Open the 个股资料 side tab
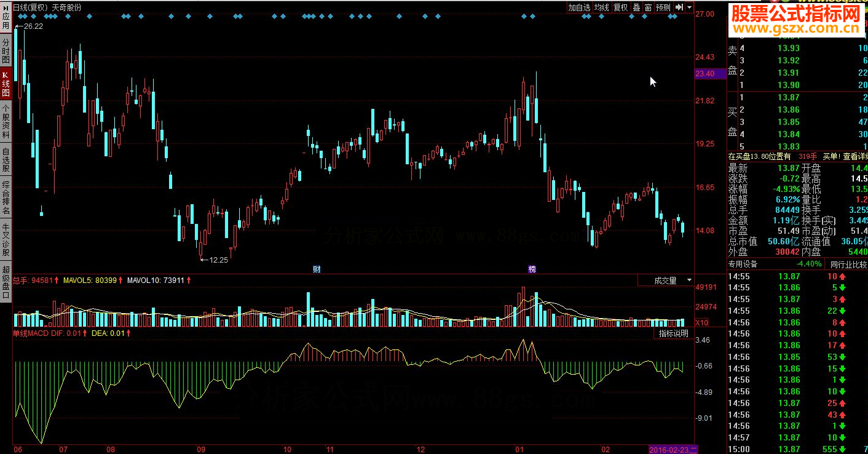Viewport: 868px width, 454px height. point(6,124)
